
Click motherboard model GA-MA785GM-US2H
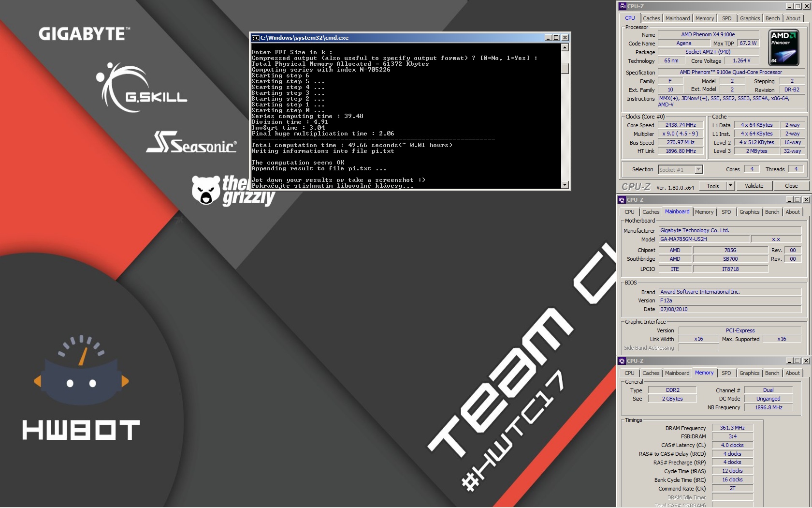coord(704,239)
